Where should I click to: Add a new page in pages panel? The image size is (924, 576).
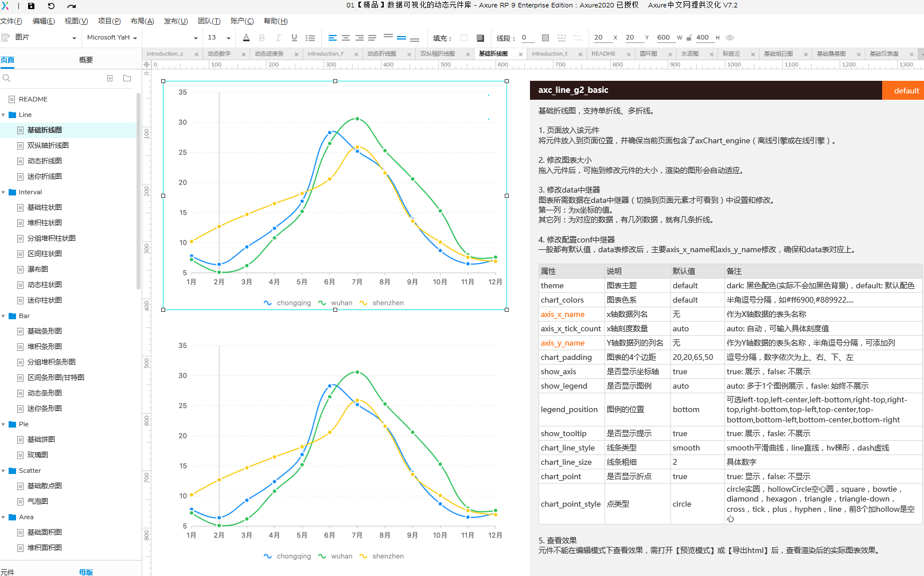pyautogui.click(x=110, y=79)
